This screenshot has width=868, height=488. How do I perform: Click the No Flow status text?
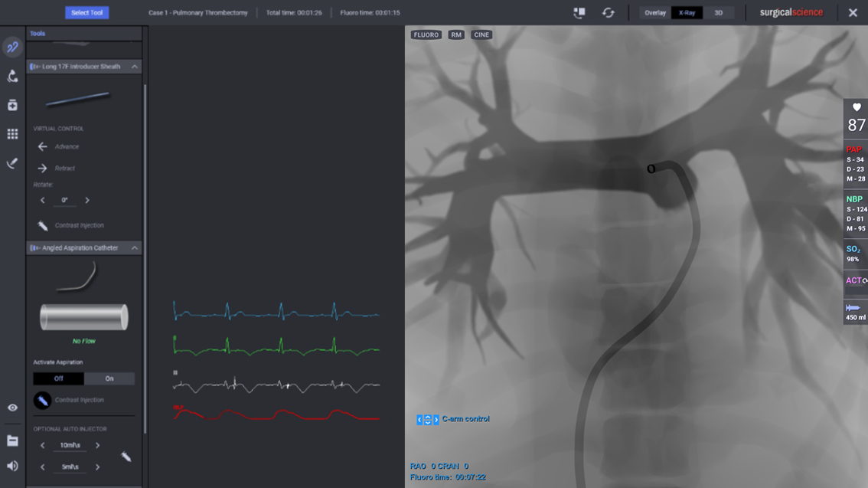point(84,341)
